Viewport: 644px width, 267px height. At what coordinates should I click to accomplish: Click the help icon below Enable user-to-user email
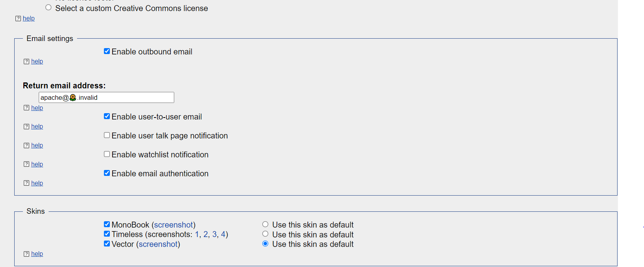[26, 126]
